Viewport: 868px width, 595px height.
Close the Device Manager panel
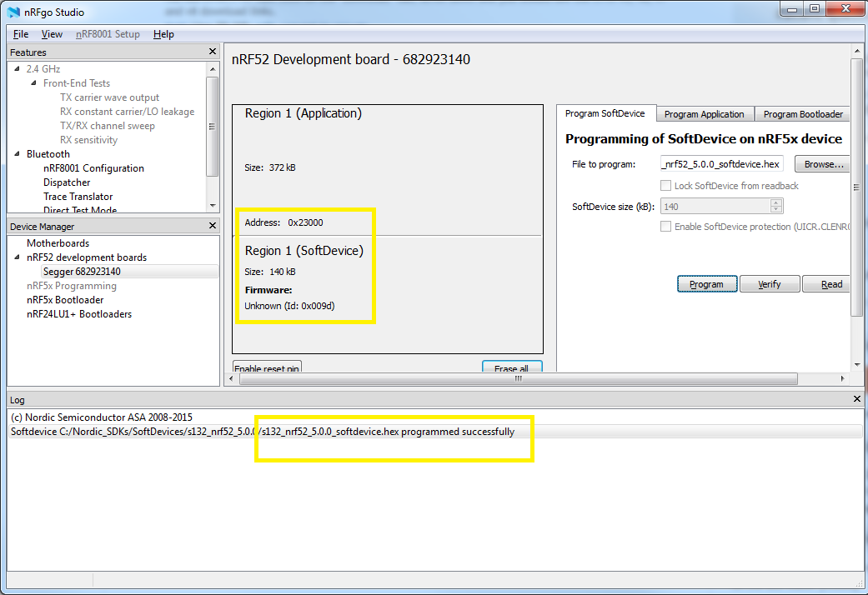click(213, 226)
